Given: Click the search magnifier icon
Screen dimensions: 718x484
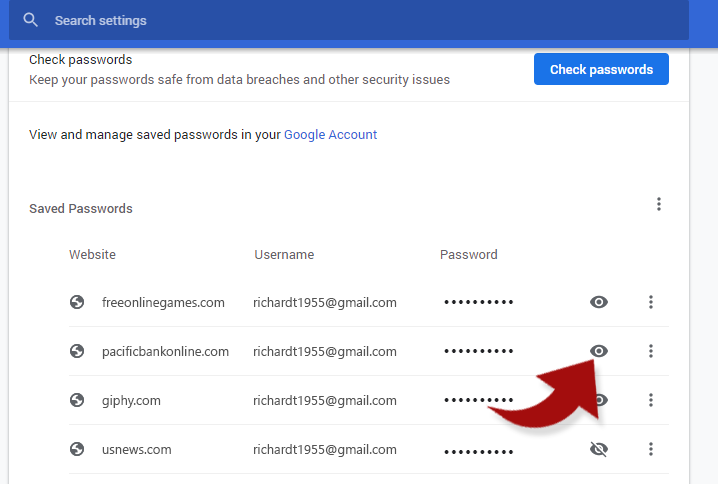Looking at the screenshot, I should 30,20.
